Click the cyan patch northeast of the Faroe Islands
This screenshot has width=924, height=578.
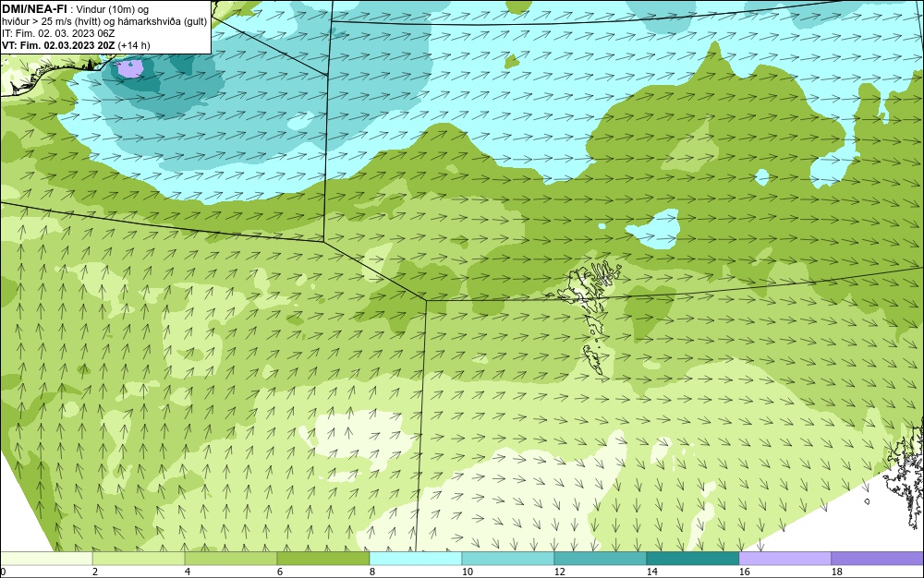pos(654,230)
